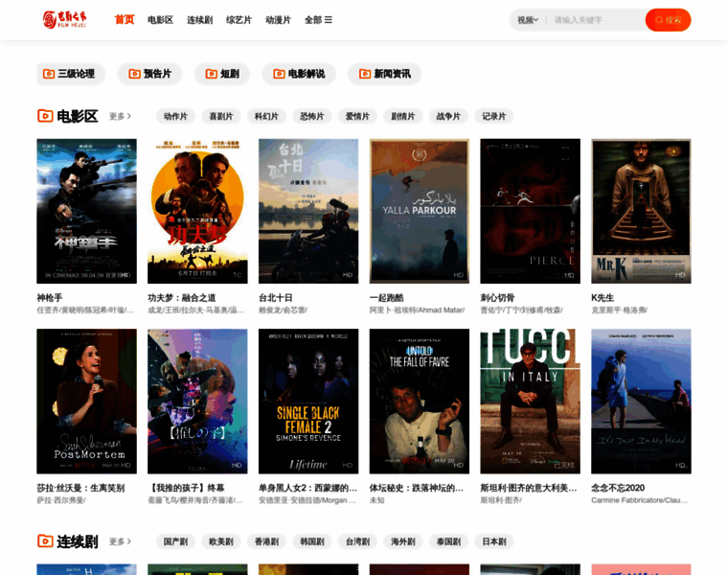Filter series by 韩国剧
The height and width of the screenshot is (575, 728).
click(312, 541)
